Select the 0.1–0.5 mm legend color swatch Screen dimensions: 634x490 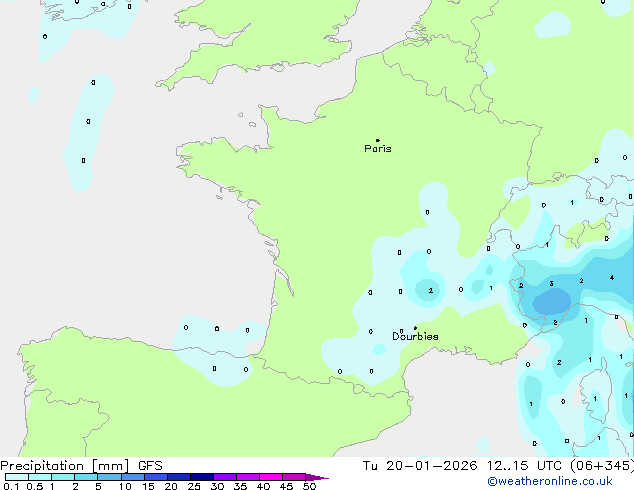17,477
